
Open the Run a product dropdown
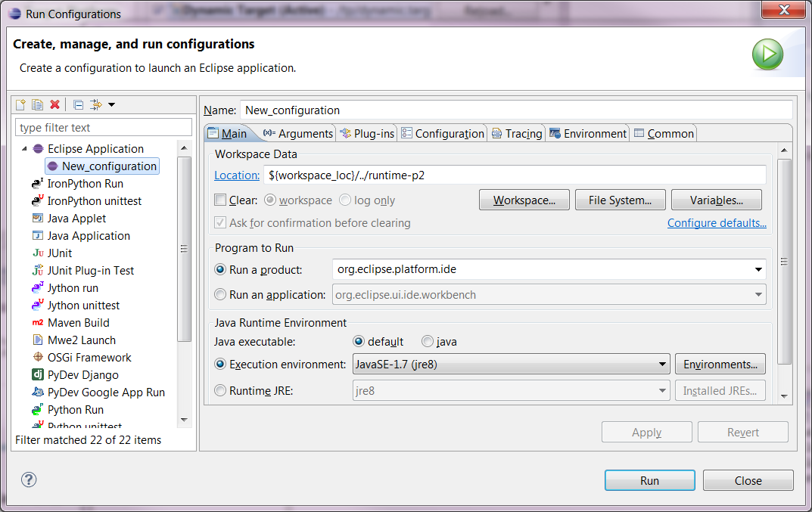point(758,269)
